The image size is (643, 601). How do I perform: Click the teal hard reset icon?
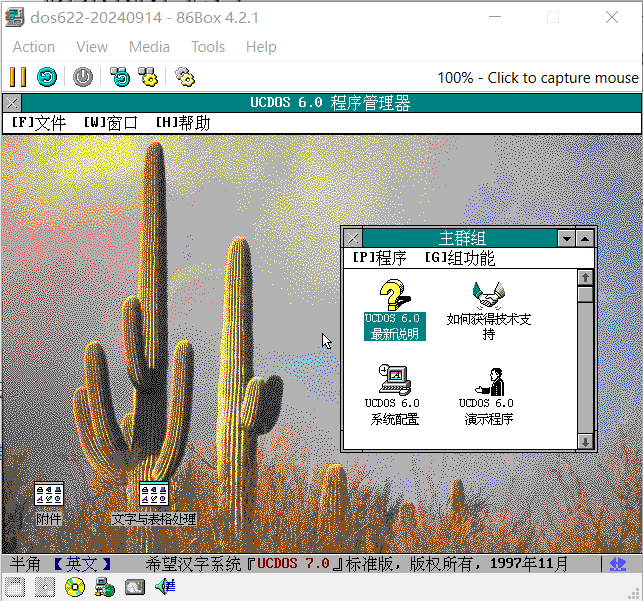coord(47,77)
